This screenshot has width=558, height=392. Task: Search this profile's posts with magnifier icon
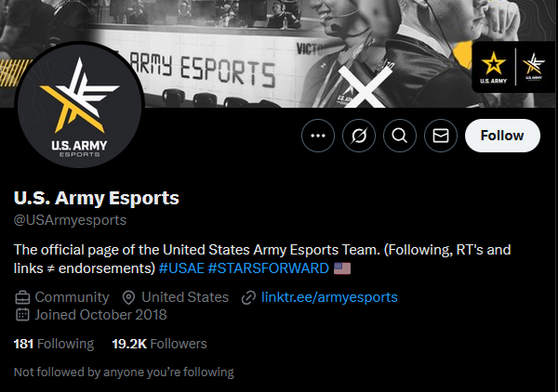(x=400, y=136)
